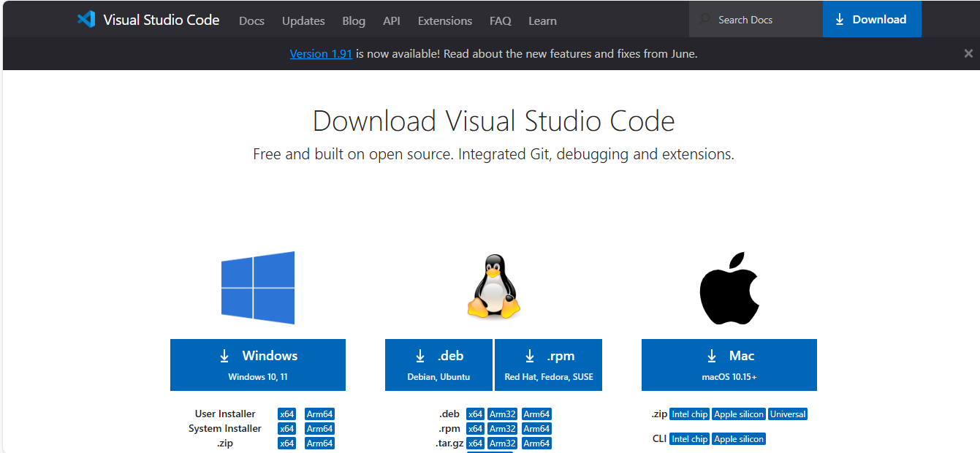Click the blue Windows logo image
Image resolution: width=980 pixels, height=453 pixels.
click(x=258, y=288)
